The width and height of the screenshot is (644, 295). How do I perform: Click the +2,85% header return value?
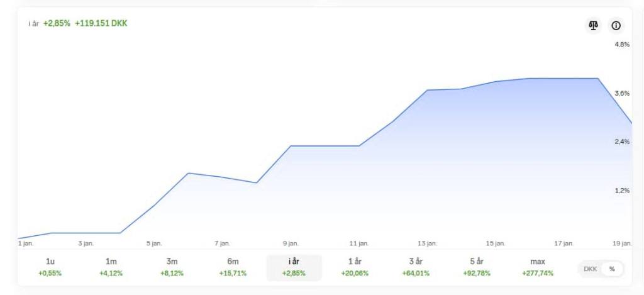click(57, 23)
